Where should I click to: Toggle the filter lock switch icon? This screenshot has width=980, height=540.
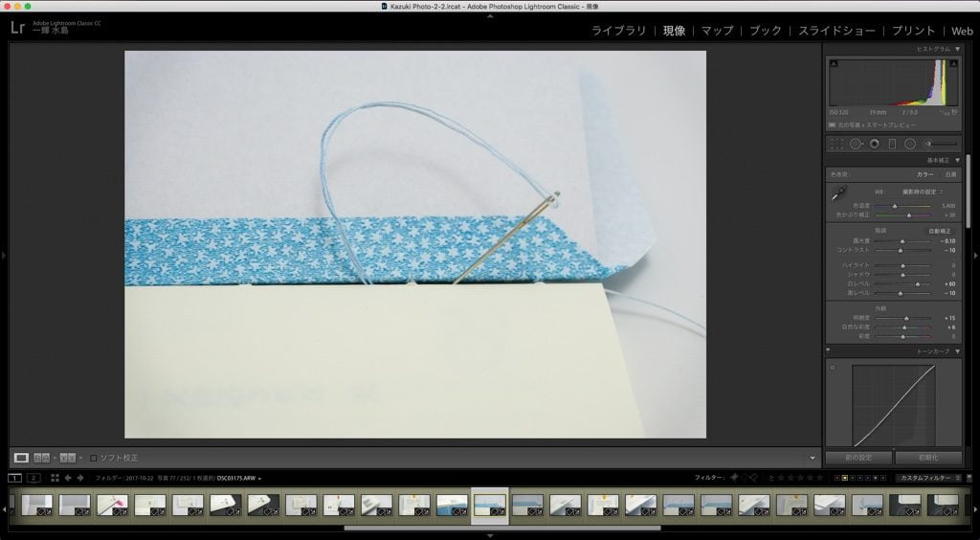click(x=969, y=478)
